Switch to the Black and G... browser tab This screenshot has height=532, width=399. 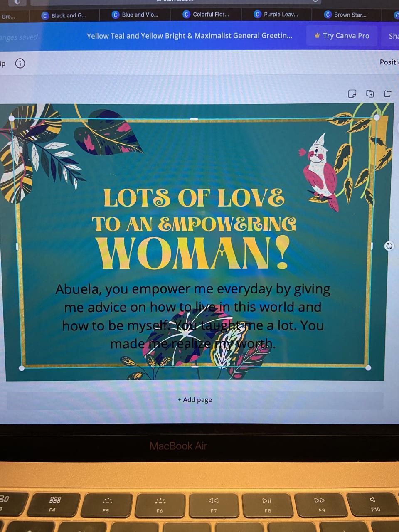click(64, 15)
